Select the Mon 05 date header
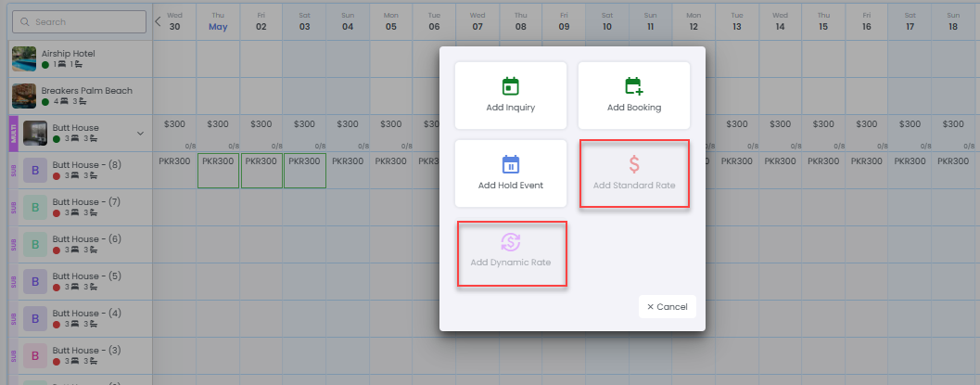This screenshot has height=385, width=980. pos(391,21)
